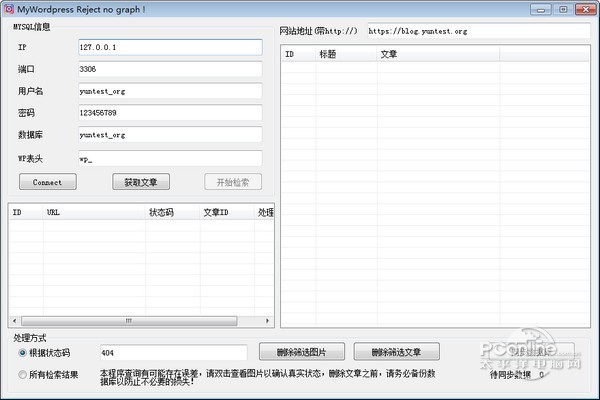Close the MyWordpress window

[586, 10]
